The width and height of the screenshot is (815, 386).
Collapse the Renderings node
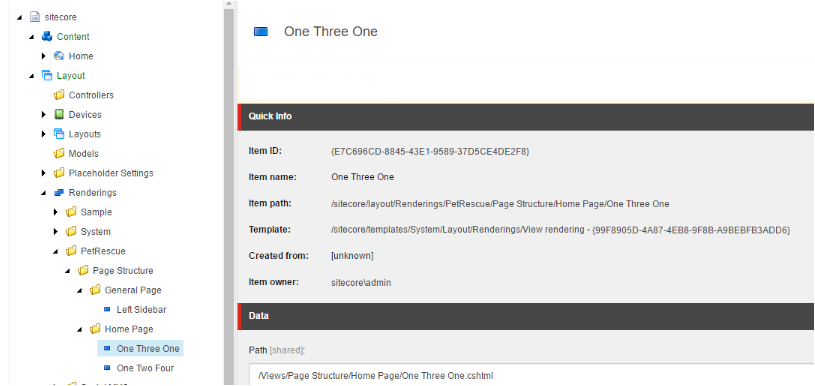point(44,193)
